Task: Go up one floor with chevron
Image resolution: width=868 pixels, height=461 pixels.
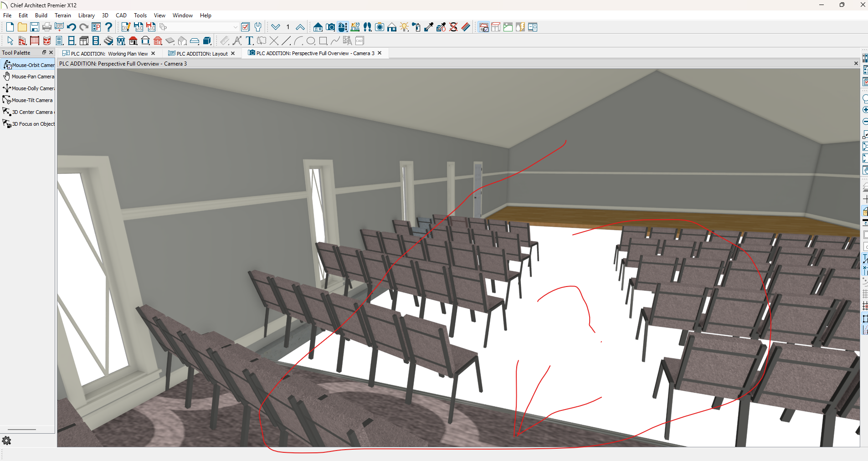Action: 300,27
